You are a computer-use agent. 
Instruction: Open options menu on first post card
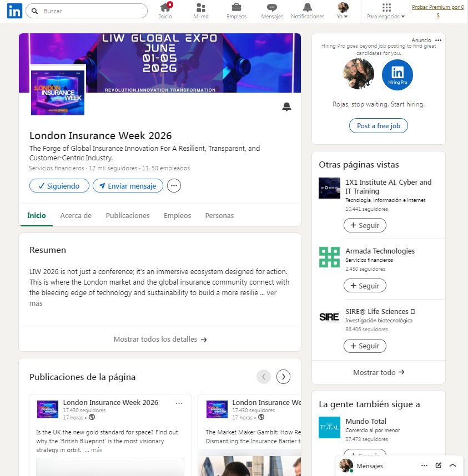[x=179, y=403]
